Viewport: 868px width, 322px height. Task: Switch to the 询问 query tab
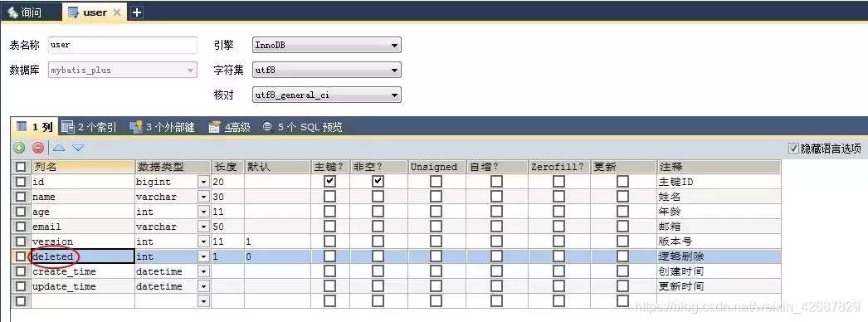(x=25, y=12)
